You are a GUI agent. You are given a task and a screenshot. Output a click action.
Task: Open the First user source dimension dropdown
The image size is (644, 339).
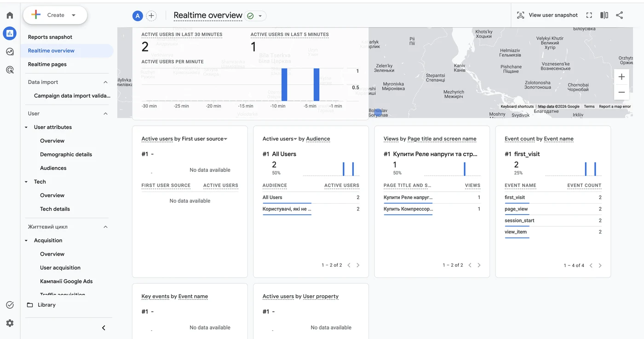[x=225, y=139]
